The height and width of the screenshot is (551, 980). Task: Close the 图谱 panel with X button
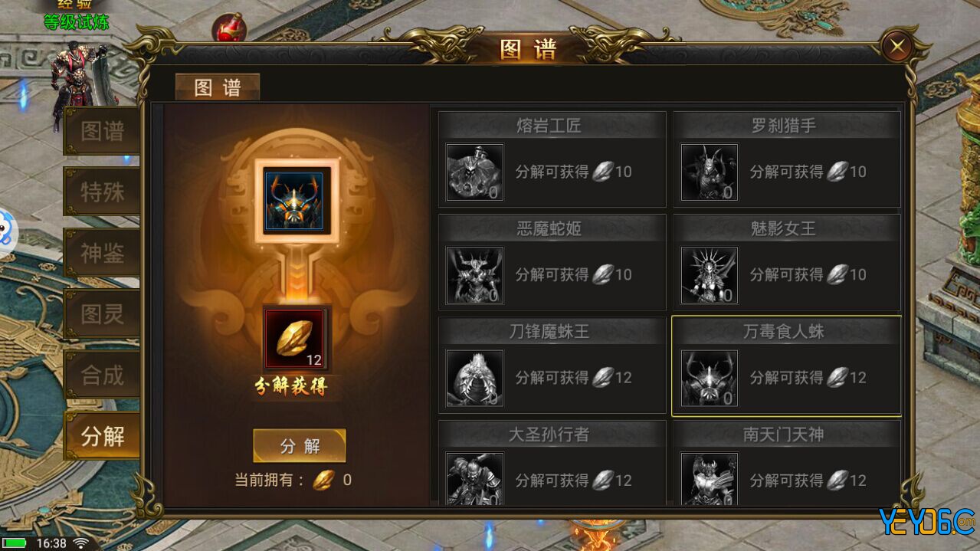[x=896, y=47]
